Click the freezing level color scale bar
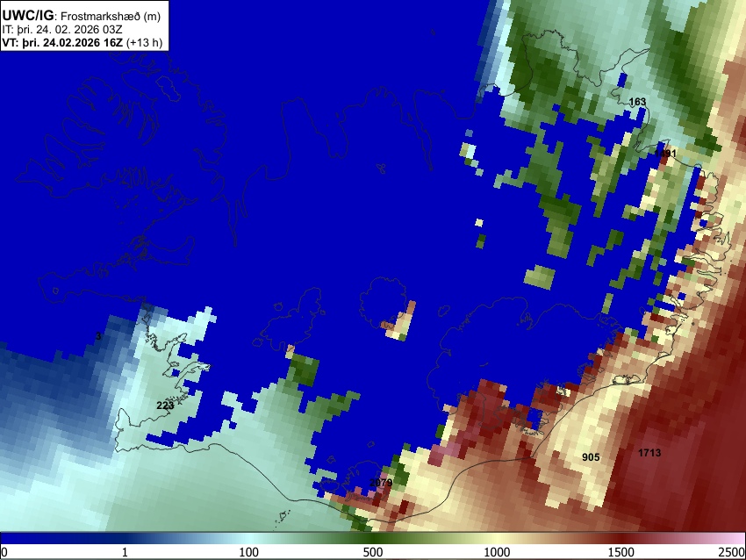This screenshot has height=560, width=746. point(373,539)
